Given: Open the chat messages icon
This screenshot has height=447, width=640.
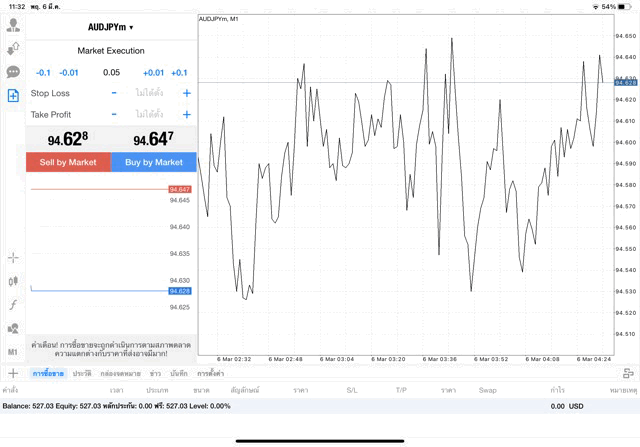Looking at the screenshot, I should click(x=13, y=72).
